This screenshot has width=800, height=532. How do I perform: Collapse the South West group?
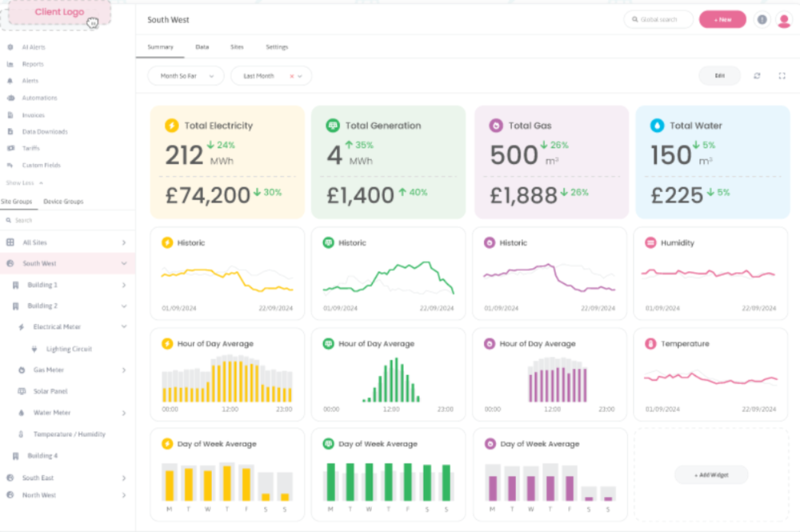tap(123, 264)
